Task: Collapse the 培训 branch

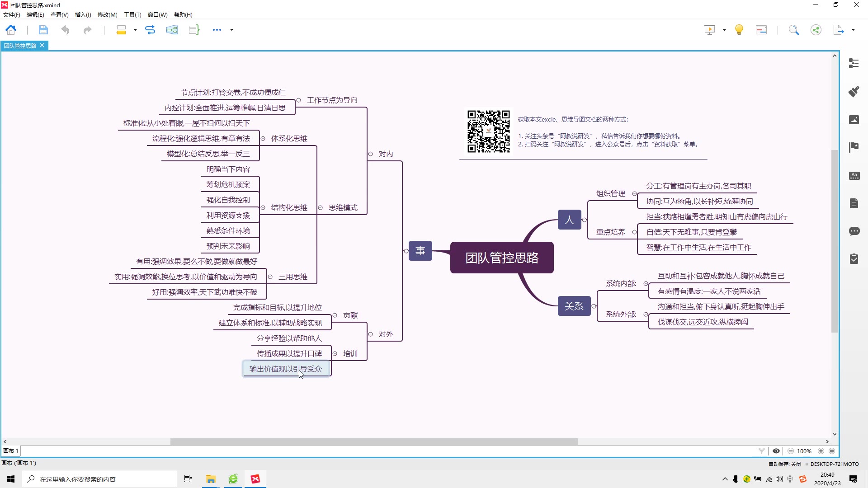Action: (335, 354)
